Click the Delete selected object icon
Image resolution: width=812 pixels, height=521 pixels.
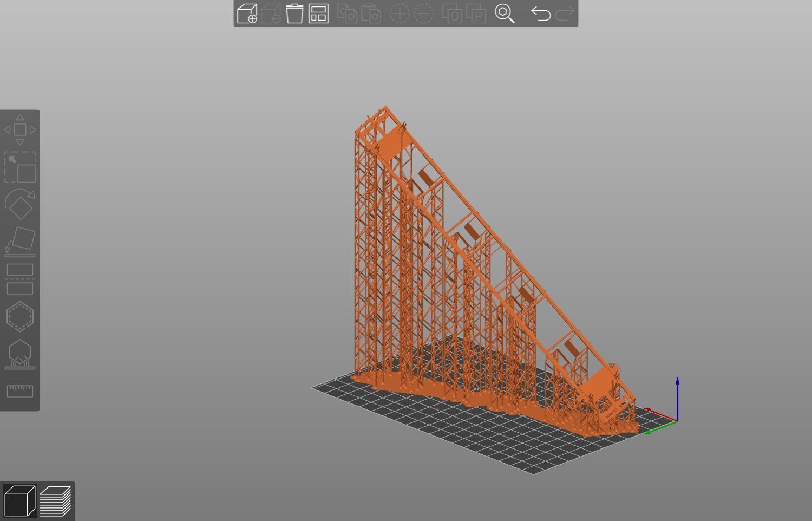coord(271,14)
